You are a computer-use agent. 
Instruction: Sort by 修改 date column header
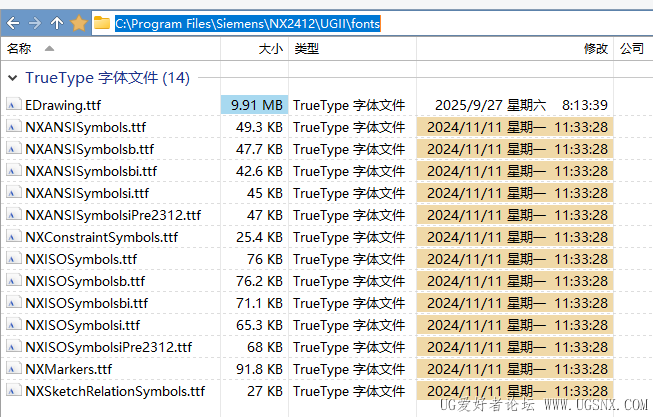[595, 48]
